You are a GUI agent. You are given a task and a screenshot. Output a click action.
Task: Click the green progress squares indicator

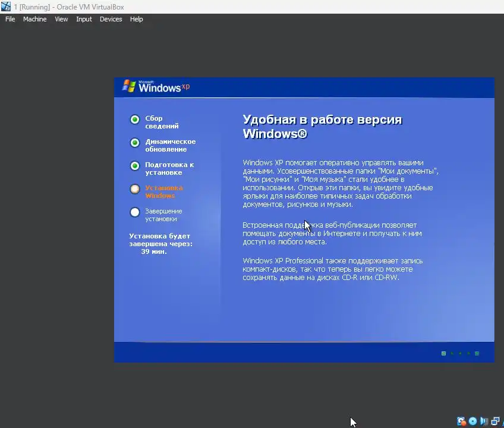tap(460, 354)
